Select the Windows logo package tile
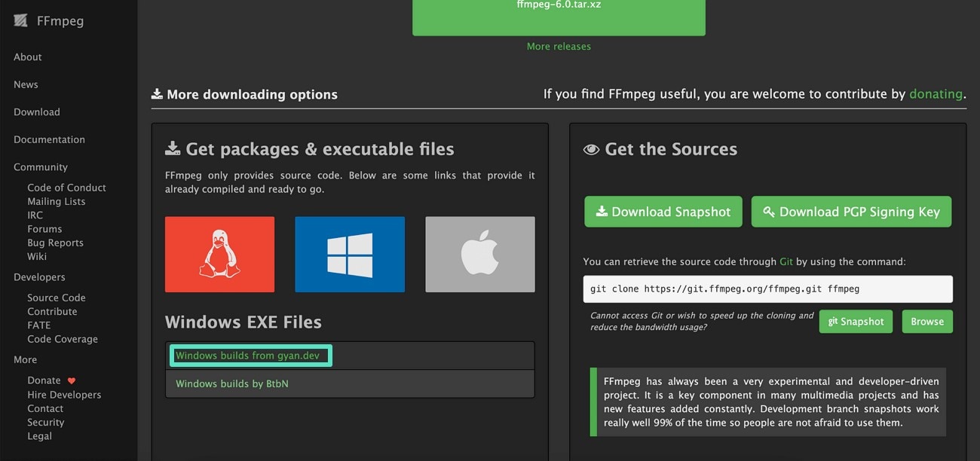Image resolution: width=980 pixels, height=461 pixels. point(350,255)
